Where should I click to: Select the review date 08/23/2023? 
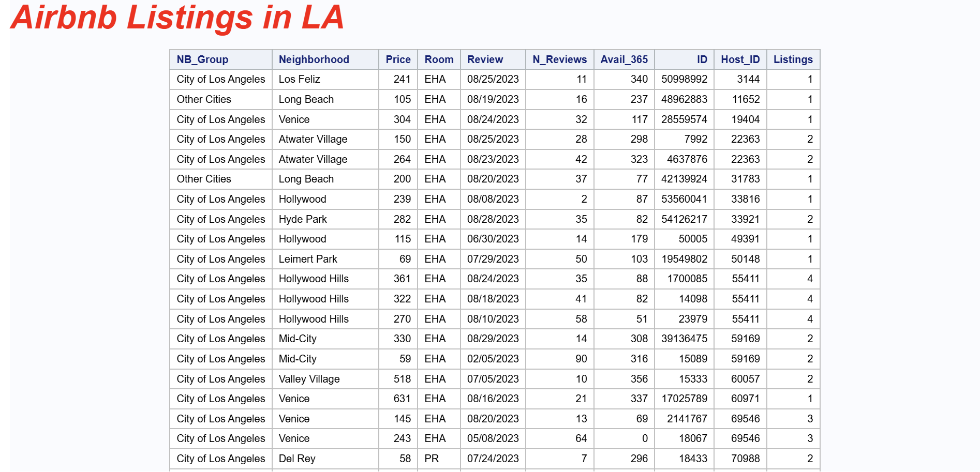[x=493, y=159]
